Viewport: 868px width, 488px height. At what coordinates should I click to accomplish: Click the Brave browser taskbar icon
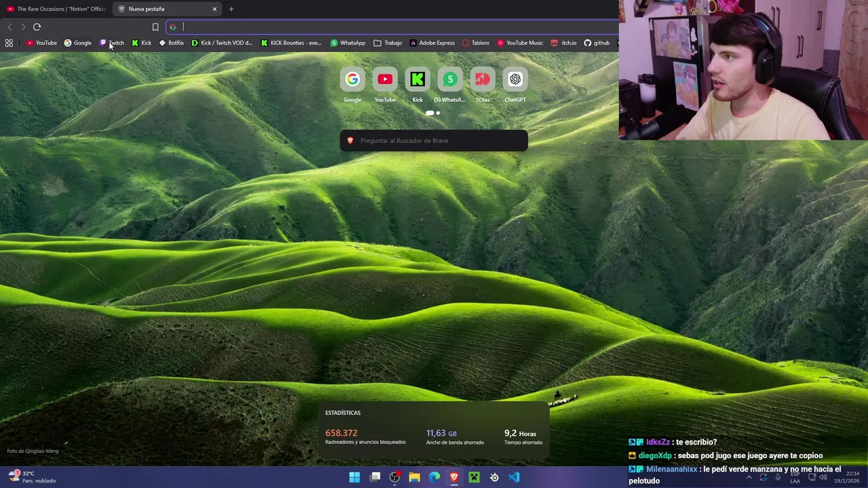(454, 477)
